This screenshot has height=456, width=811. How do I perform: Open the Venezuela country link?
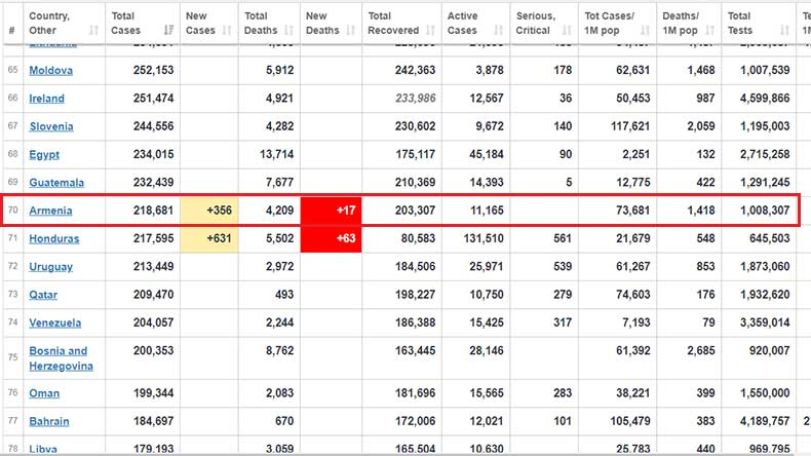pyautogui.click(x=55, y=323)
